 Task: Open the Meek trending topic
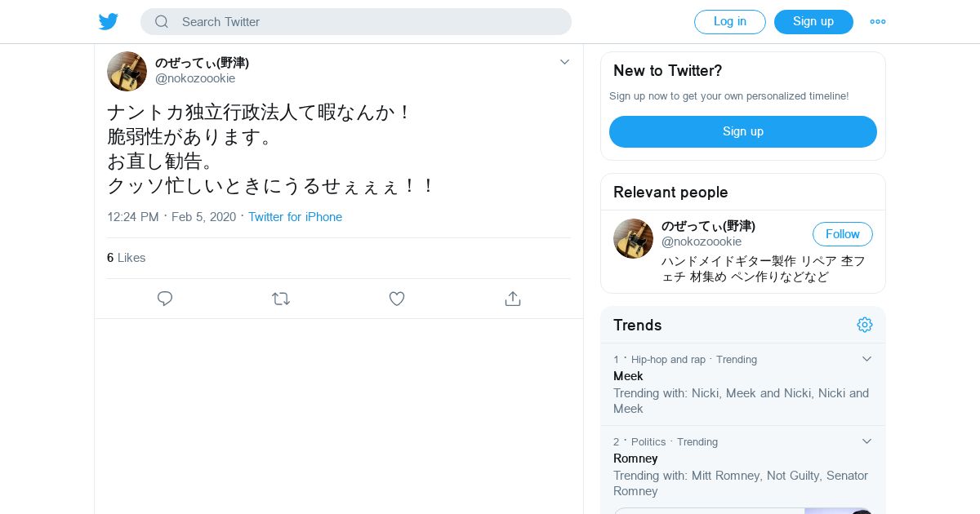point(628,376)
